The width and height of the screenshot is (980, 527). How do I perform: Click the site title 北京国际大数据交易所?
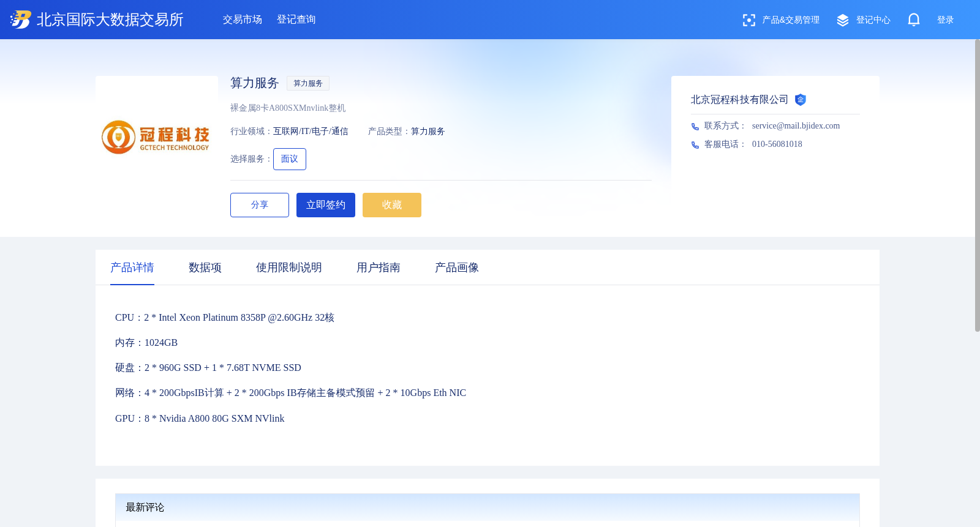tap(110, 20)
